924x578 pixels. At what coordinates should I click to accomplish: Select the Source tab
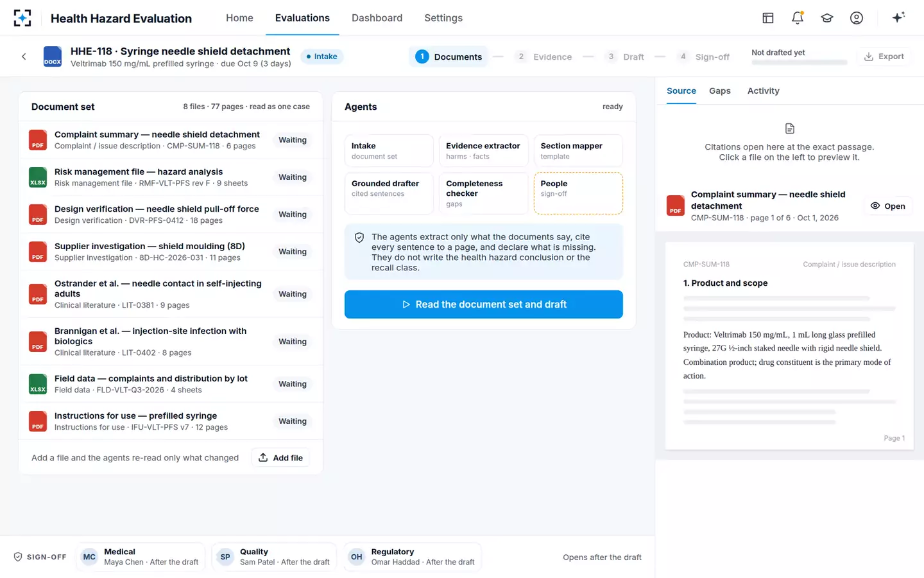(x=681, y=91)
